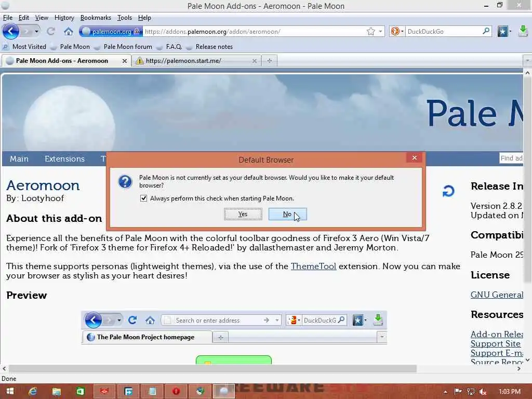
Task: Click the red Opera icon on taskbar
Action: 176,392
